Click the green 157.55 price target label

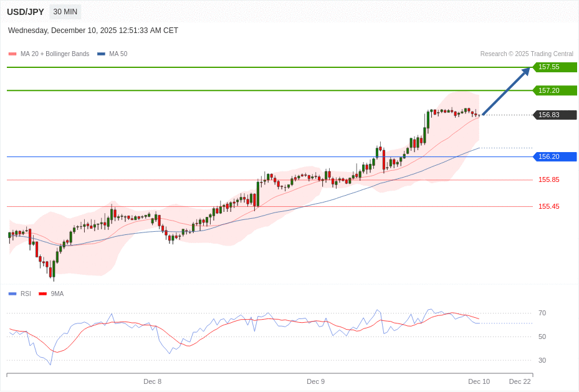(553, 67)
